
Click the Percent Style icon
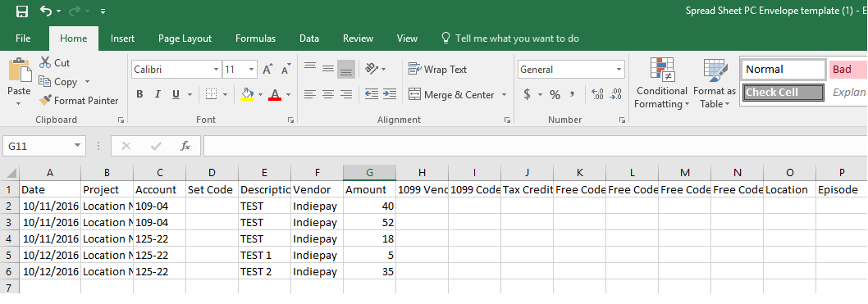coord(555,94)
